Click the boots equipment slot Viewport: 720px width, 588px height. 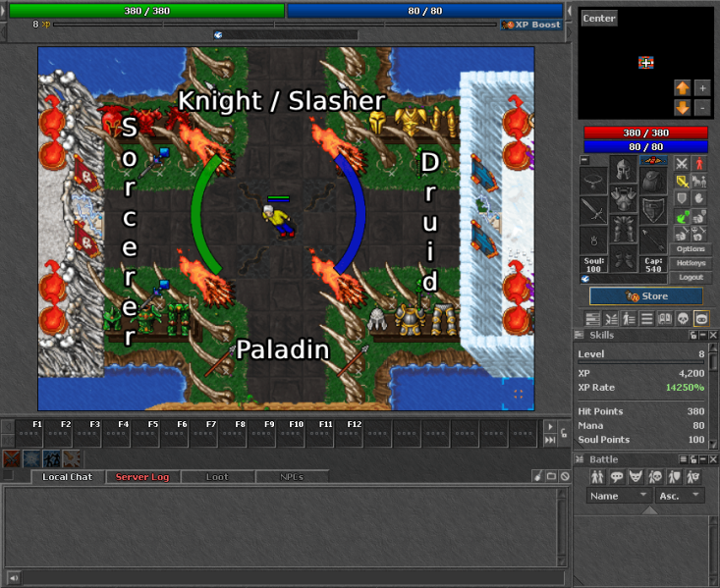click(623, 258)
